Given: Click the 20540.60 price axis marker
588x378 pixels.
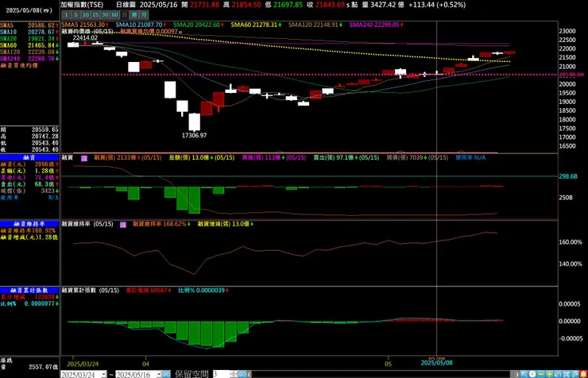Looking at the screenshot, I should pos(571,75).
